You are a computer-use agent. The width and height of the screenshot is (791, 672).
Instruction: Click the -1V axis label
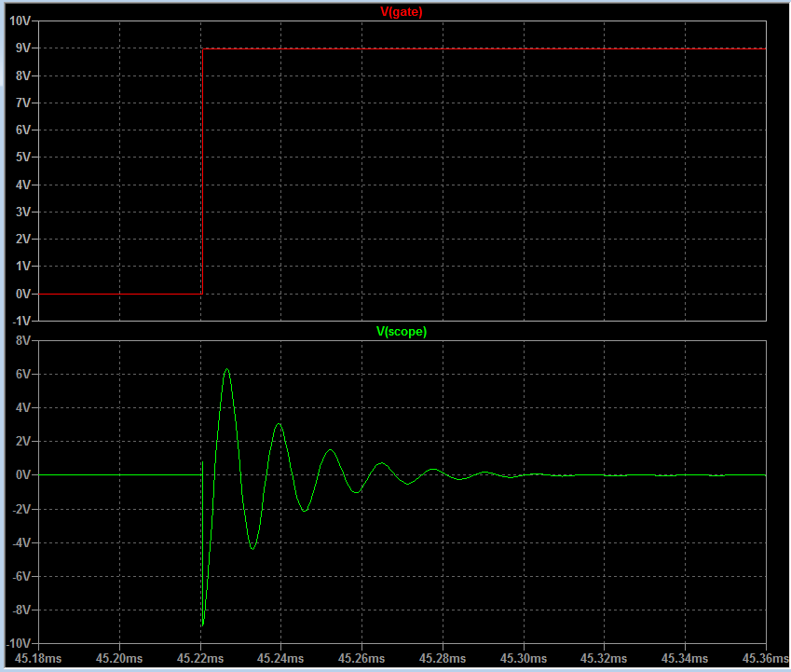[x=21, y=321]
